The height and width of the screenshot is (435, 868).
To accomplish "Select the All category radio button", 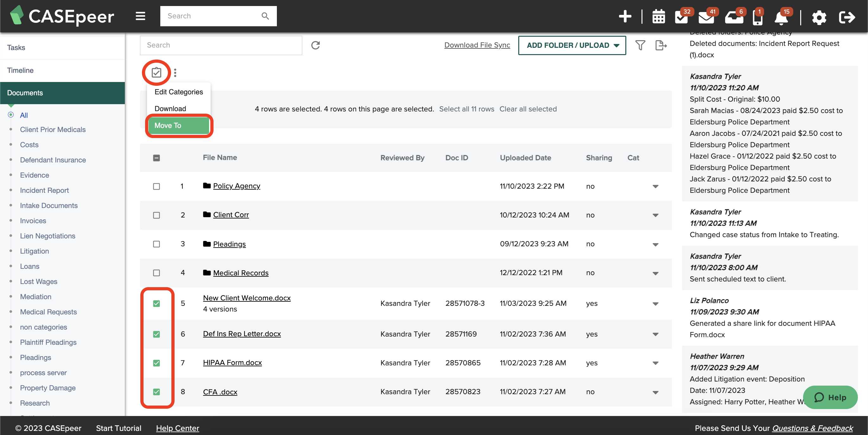I will pos(11,115).
